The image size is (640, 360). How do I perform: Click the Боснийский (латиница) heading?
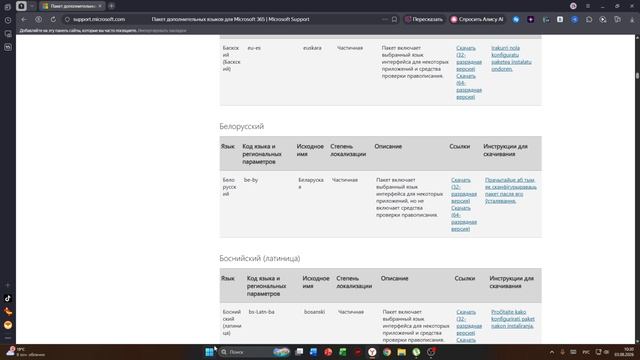click(260, 258)
